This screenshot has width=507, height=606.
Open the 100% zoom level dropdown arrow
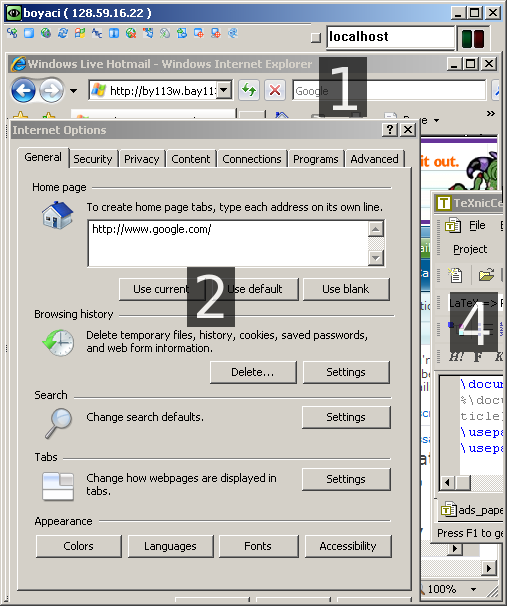(473, 589)
